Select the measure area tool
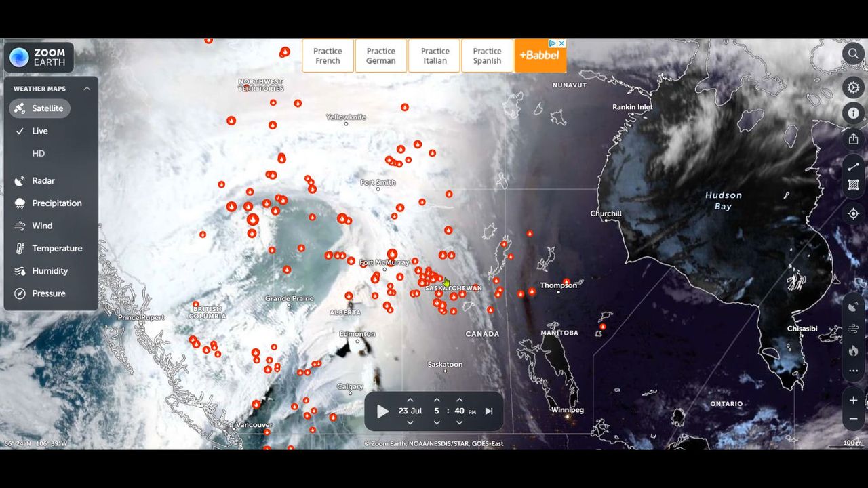This screenshot has width=868, height=488. pyautogui.click(x=853, y=185)
